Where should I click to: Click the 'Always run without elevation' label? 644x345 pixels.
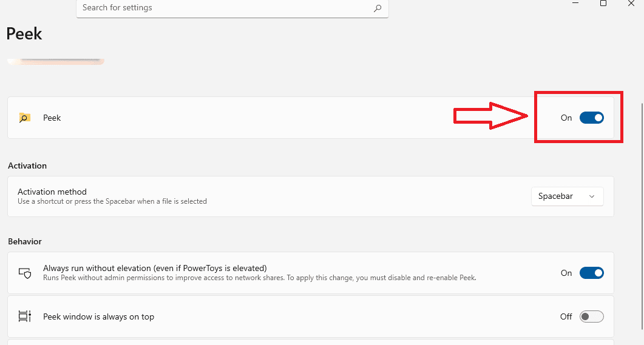click(x=155, y=268)
